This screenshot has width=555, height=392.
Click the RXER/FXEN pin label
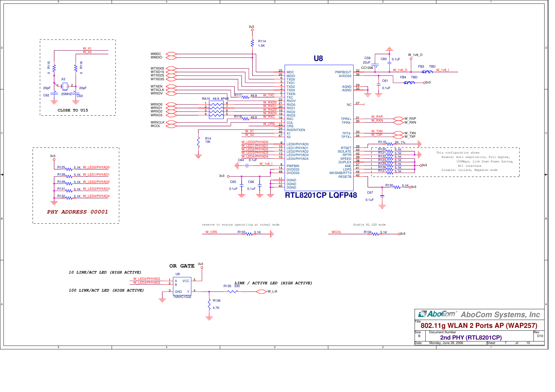[x=296, y=130]
